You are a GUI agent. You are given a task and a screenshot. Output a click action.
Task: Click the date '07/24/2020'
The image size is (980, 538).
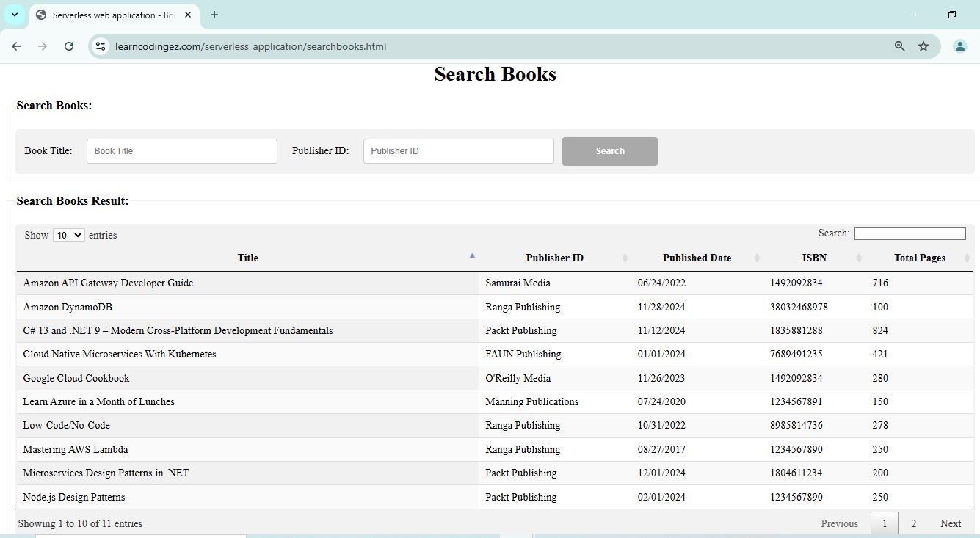661,401
